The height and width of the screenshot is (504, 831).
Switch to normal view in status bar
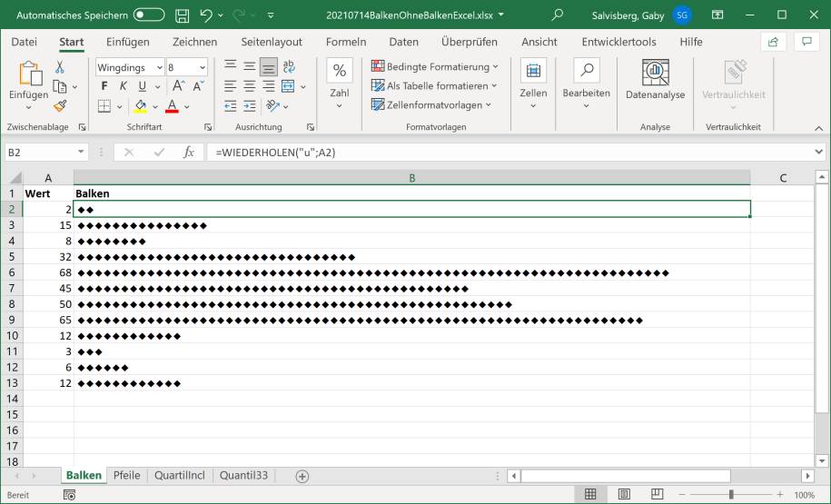[x=589, y=494]
